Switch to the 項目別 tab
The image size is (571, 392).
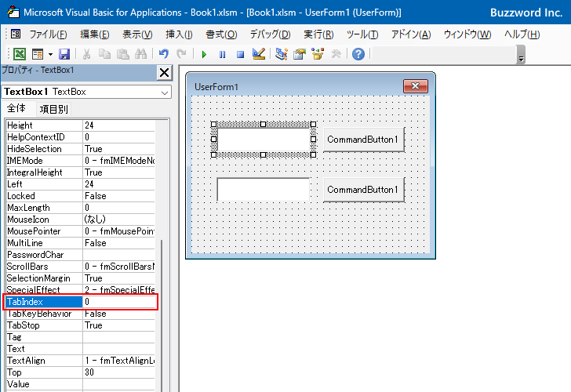(53, 109)
